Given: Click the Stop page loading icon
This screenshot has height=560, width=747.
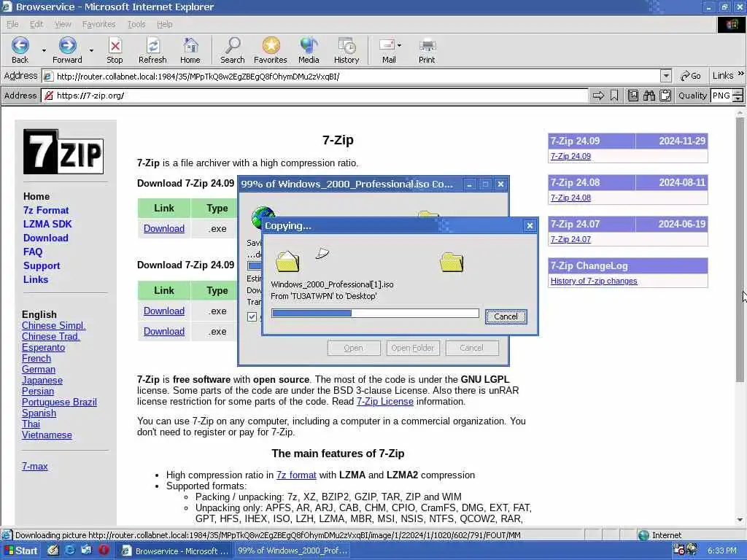Looking at the screenshot, I should pos(115,46).
